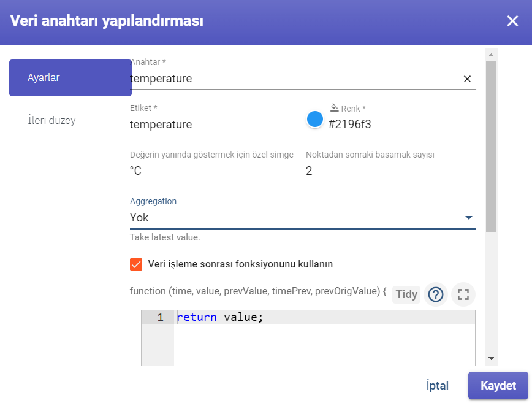Click the Tidy button
The width and height of the screenshot is (532, 403).
click(406, 294)
